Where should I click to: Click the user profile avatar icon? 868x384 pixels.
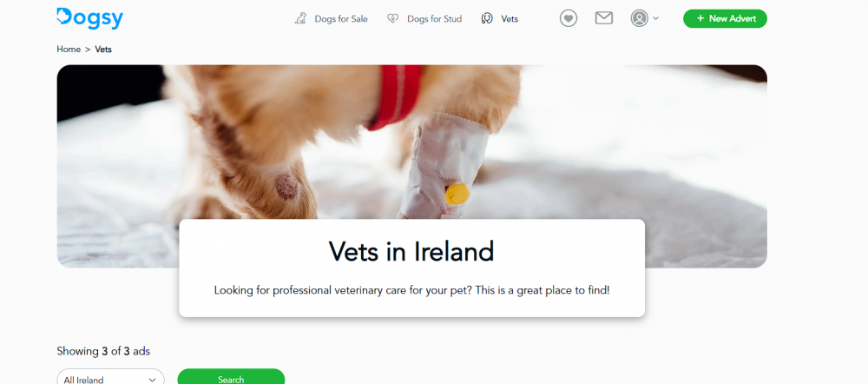click(640, 18)
